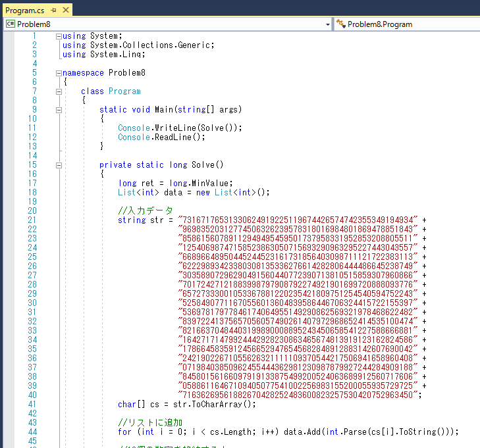The image size is (480, 448).
Task: Click 'string str =' declaration
Action: 146,220
